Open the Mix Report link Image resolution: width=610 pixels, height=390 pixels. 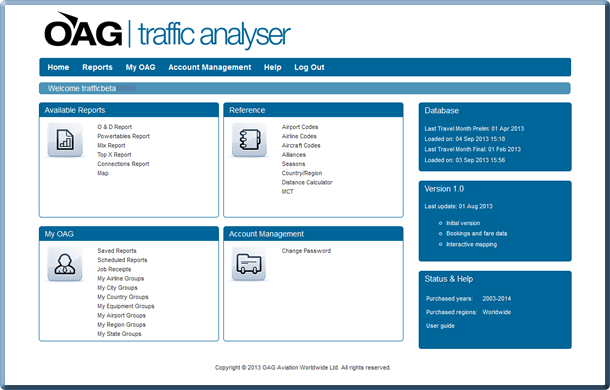coord(111,146)
